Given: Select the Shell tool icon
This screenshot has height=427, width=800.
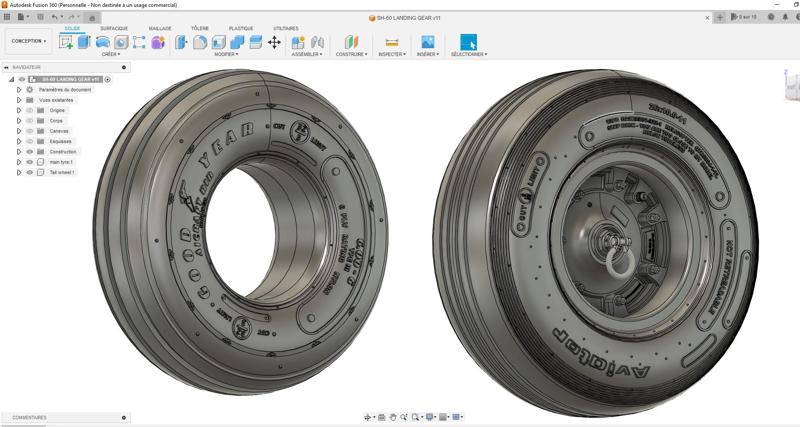Looking at the screenshot, I should tap(218, 42).
